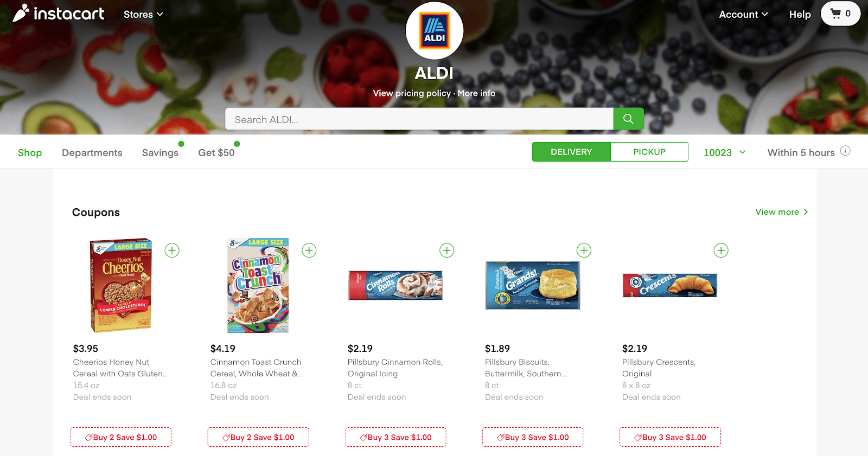Add Pillsbury Cinnamon Rolls with plus icon
Screen dimensions: 868x456
[x=446, y=251]
